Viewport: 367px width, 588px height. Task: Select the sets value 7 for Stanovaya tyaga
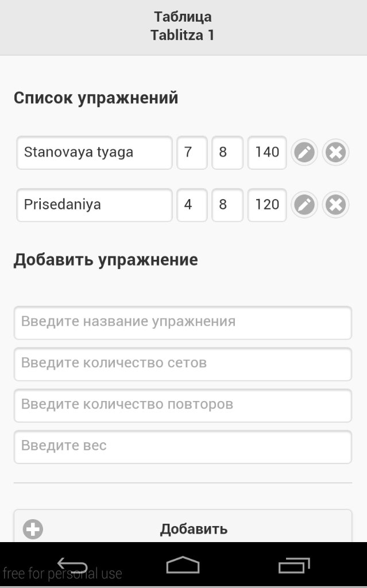(192, 153)
